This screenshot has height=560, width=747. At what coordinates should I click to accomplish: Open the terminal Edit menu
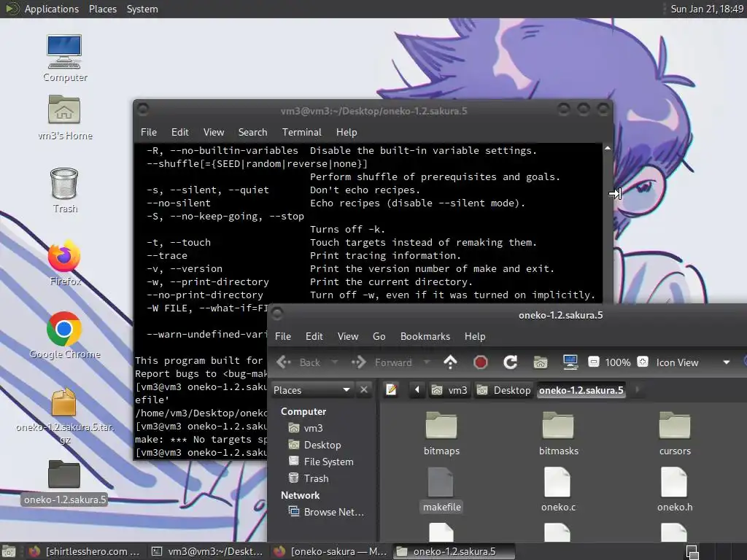tap(179, 132)
